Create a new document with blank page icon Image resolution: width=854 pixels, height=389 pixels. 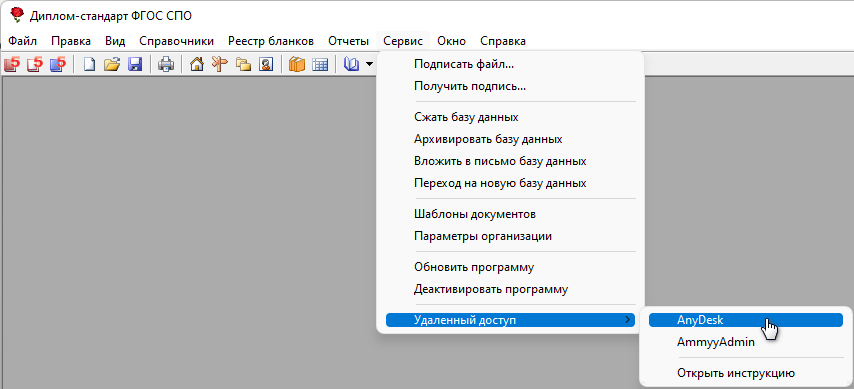[89, 65]
